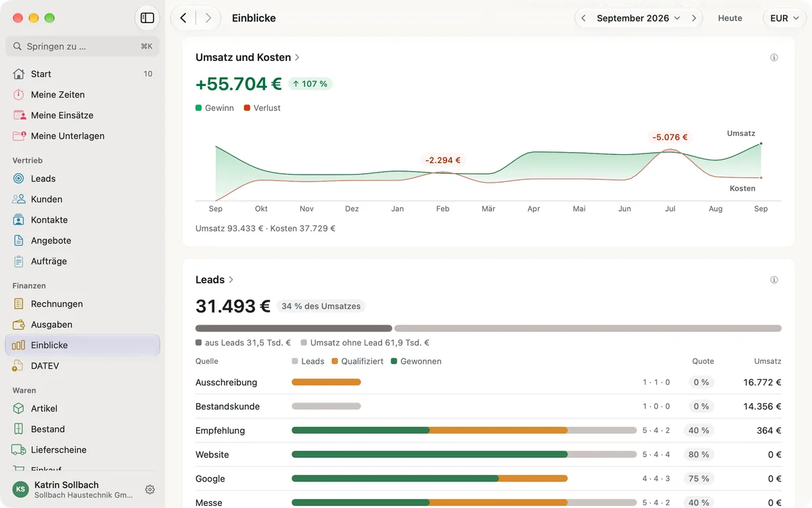812x508 pixels.
Task: Open Bestand in the sidebar
Action: click(x=83, y=429)
